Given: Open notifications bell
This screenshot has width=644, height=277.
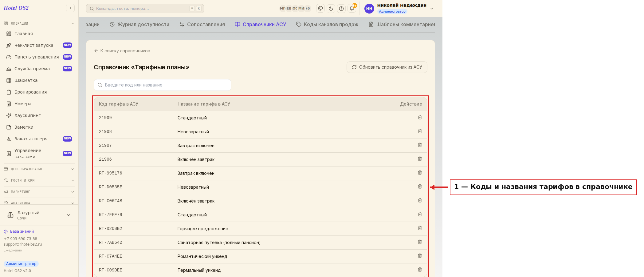Looking at the screenshot, I should tap(352, 8).
